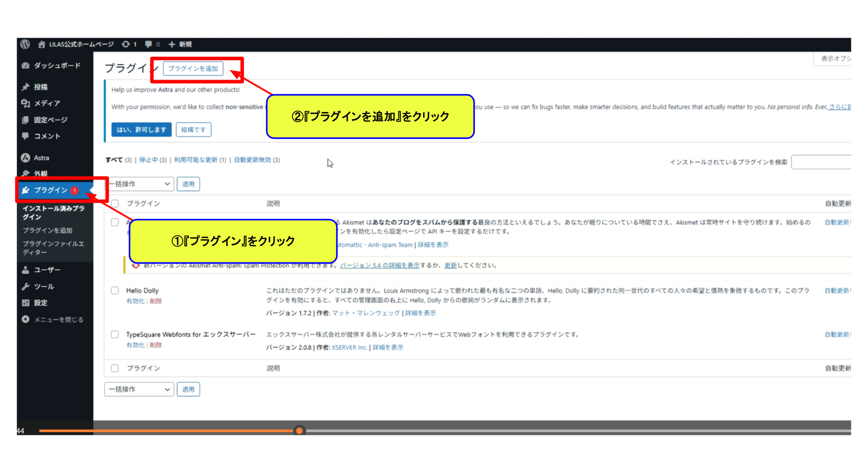Check the Akismet plugin row checkbox

[x=115, y=222]
